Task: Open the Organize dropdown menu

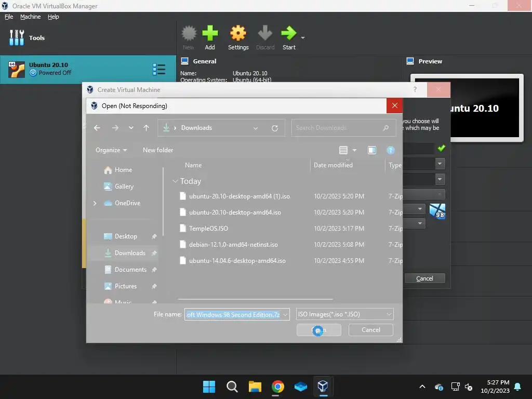Action: (111, 150)
